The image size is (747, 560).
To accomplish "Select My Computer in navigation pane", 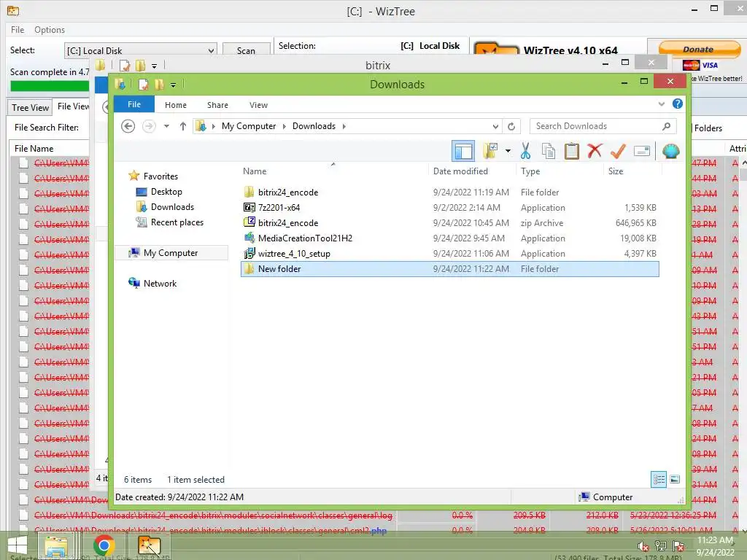I will coord(171,253).
